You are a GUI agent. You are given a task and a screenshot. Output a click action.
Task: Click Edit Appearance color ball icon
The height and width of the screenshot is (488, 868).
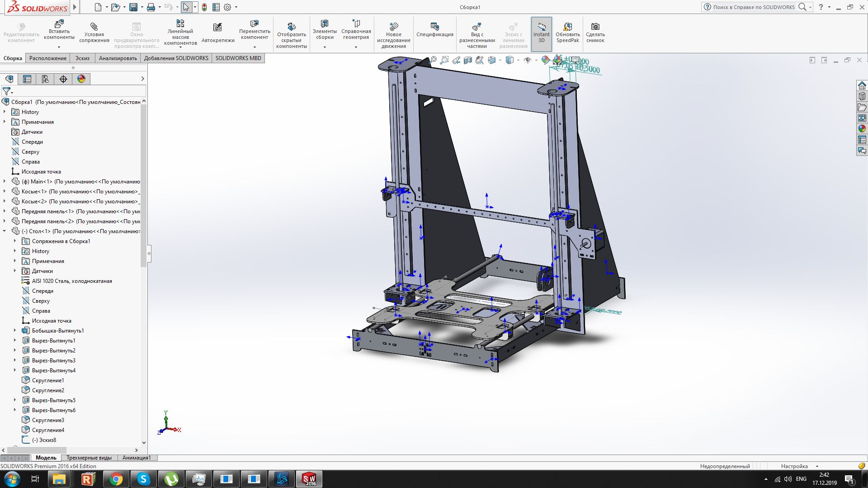[546, 60]
